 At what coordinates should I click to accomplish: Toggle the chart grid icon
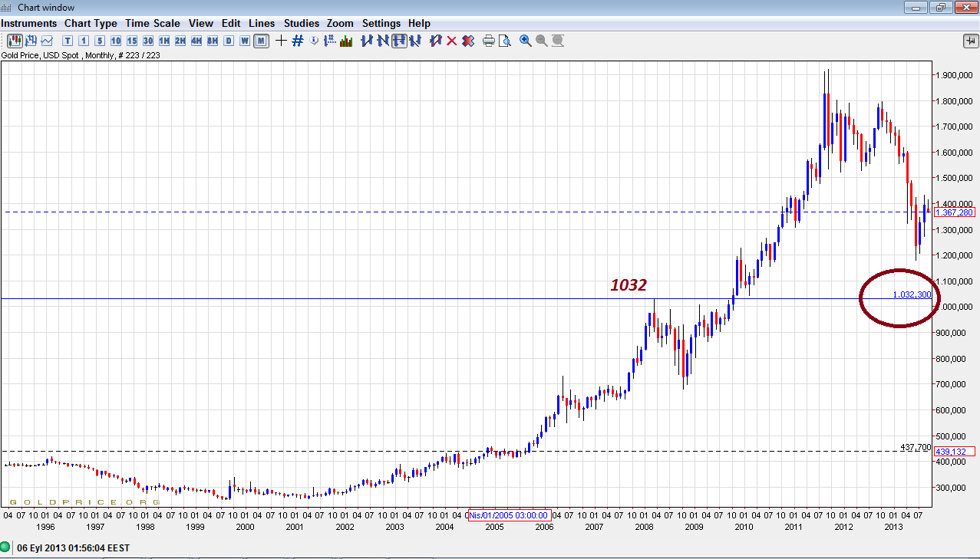(298, 41)
